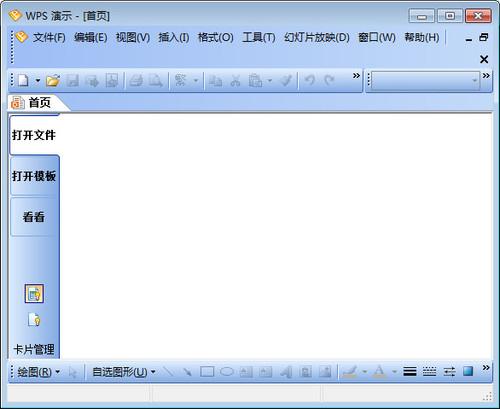This screenshot has height=409, width=500.
Task: Expand the standard toolbar overflow chevron
Action: pos(356,76)
